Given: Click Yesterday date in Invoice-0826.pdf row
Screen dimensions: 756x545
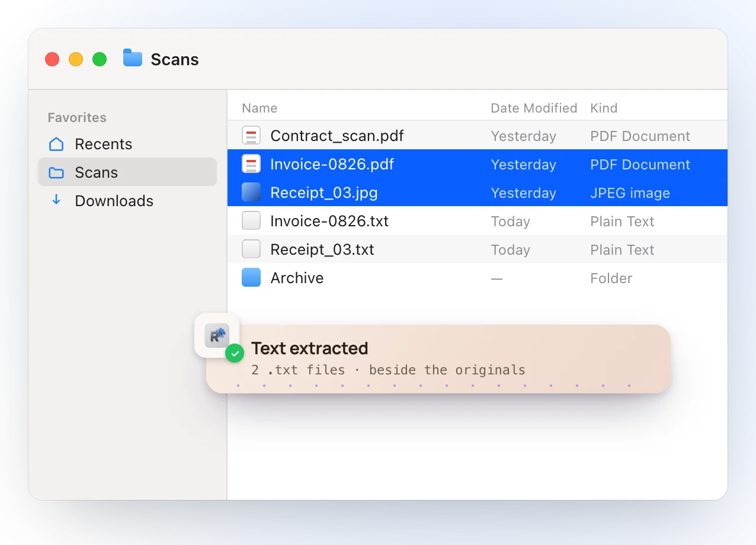Looking at the screenshot, I should (x=523, y=165).
